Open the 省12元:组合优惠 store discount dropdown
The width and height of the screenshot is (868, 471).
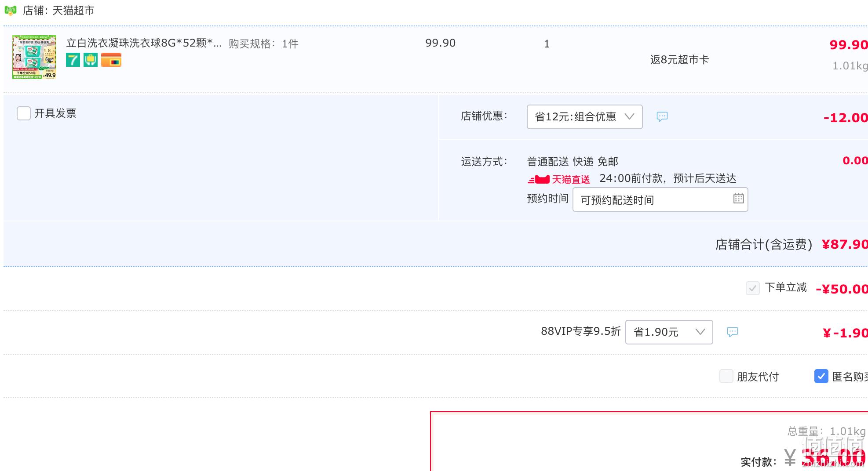tap(584, 117)
